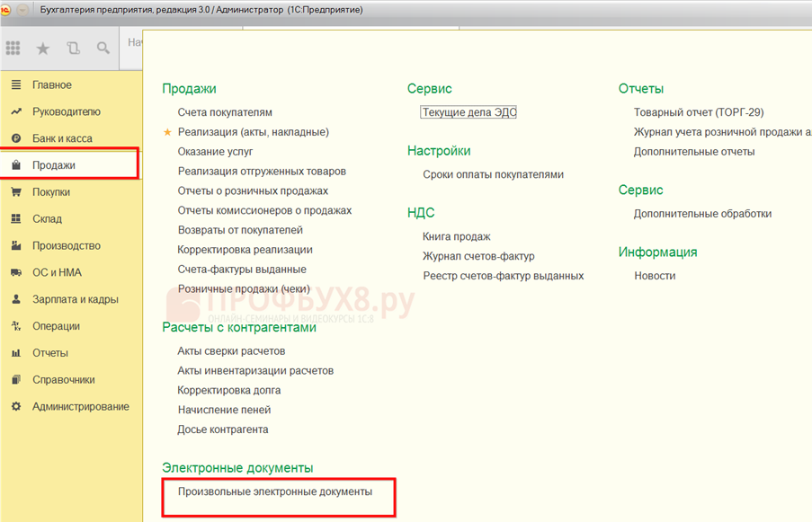812x522 pixels.
Task: Click the Главное section icon
Action: pyautogui.click(x=16, y=84)
